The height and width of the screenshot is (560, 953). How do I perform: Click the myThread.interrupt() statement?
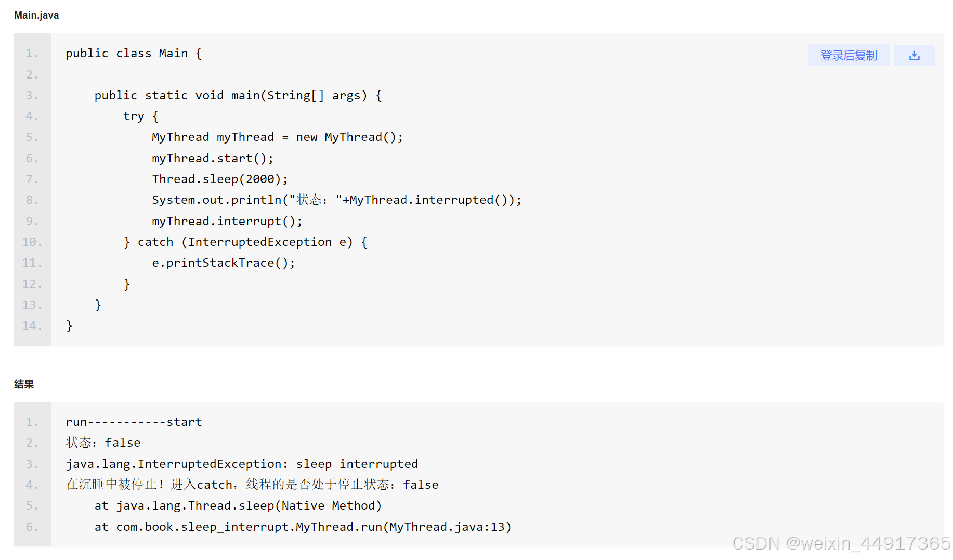[x=226, y=220]
